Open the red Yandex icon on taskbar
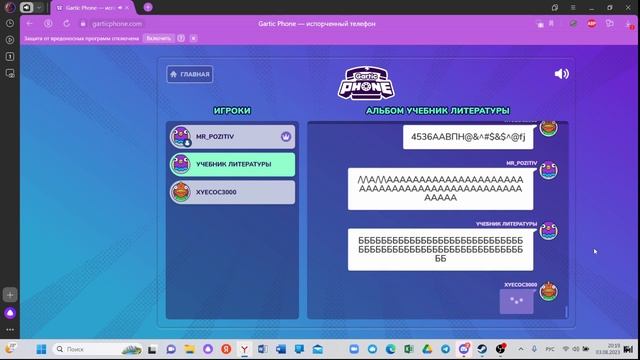This screenshot has width=640, height=360. [x=226, y=349]
